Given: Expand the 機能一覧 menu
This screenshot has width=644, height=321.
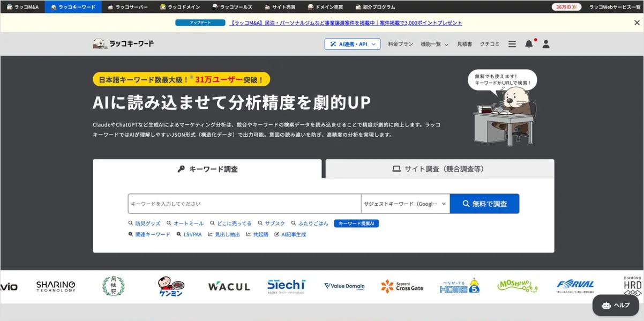Looking at the screenshot, I should pyautogui.click(x=435, y=44).
